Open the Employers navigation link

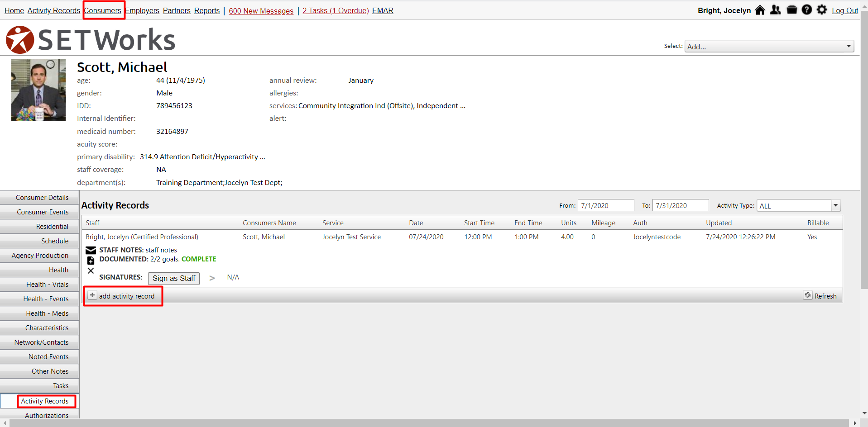[142, 10]
